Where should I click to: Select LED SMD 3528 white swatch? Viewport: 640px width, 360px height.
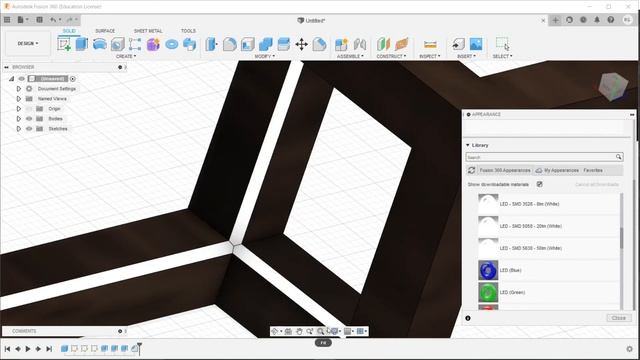click(x=488, y=204)
